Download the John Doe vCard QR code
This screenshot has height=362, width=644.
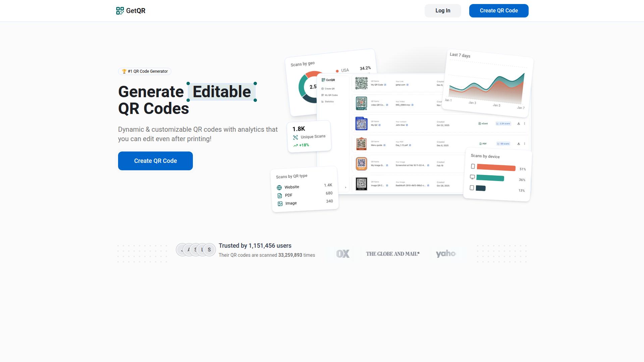pos(519,124)
